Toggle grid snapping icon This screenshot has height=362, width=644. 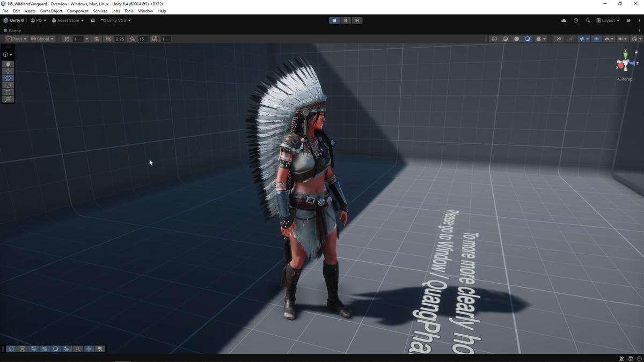pos(67,39)
